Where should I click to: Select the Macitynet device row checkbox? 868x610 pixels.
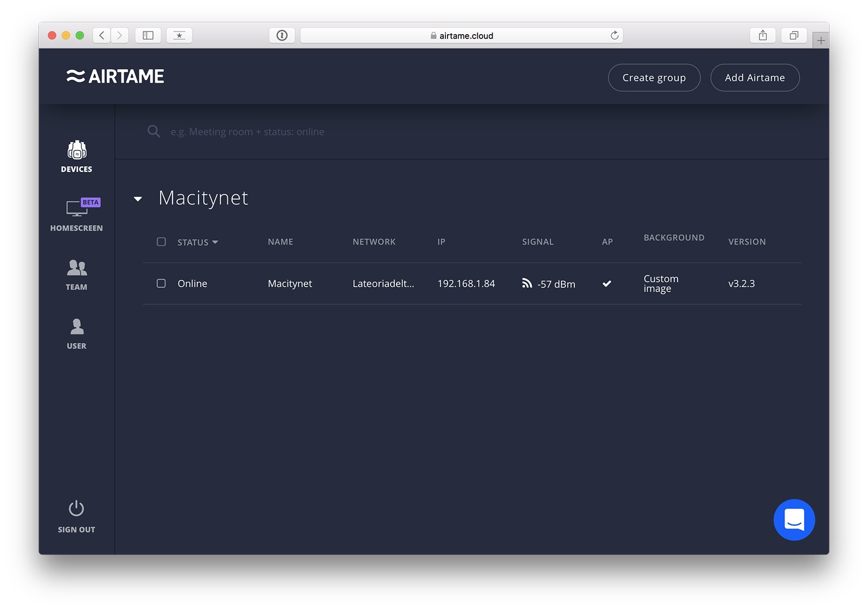coord(161,284)
